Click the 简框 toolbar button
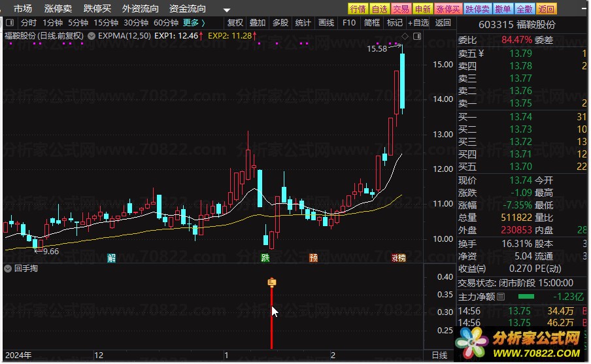This screenshot has height=364, width=591. 371,23
